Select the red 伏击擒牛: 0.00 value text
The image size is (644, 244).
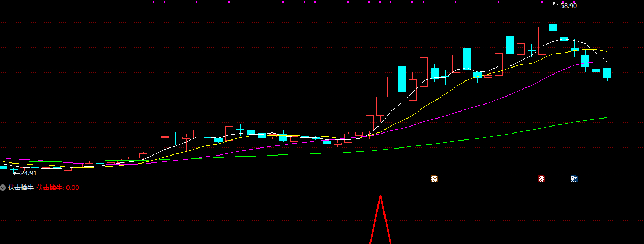pos(58,188)
